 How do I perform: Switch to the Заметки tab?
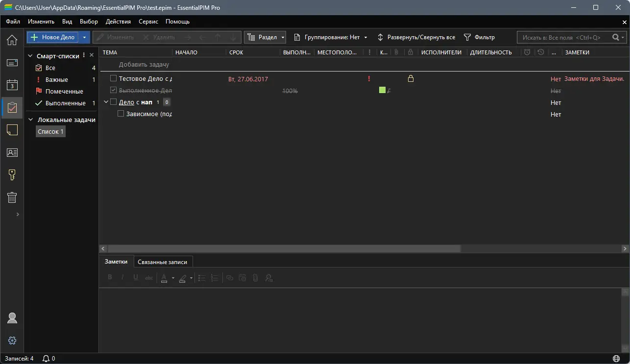point(116,262)
